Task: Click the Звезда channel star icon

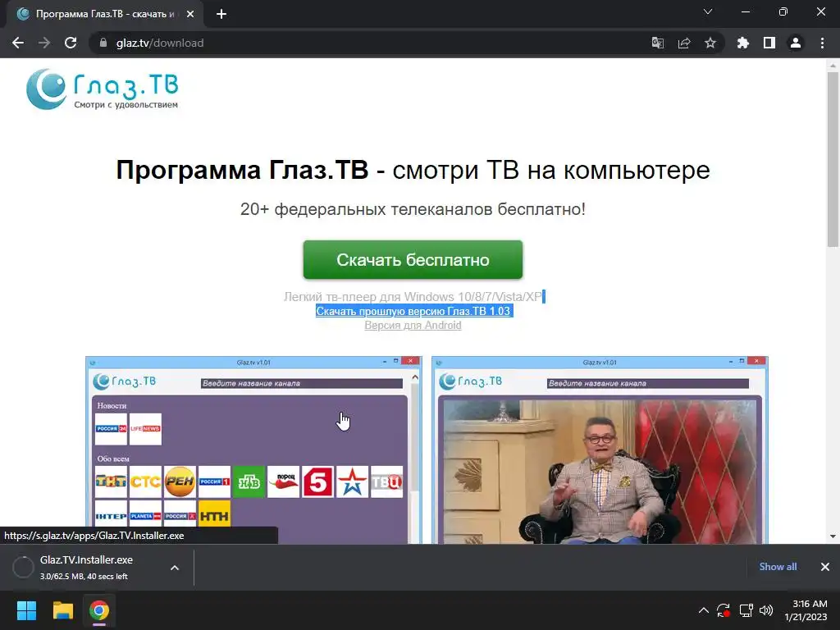Action: (x=352, y=482)
